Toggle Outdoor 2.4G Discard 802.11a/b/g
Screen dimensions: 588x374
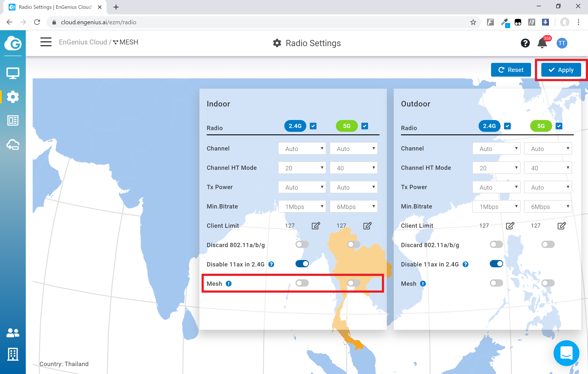point(496,244)
